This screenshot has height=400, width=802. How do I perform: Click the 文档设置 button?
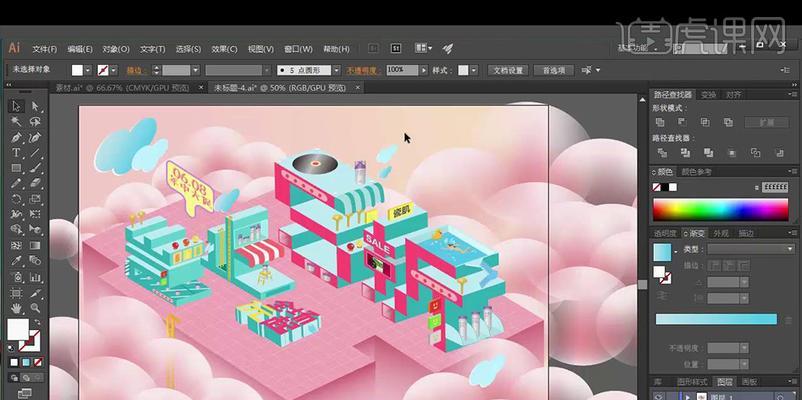[508, 70]
